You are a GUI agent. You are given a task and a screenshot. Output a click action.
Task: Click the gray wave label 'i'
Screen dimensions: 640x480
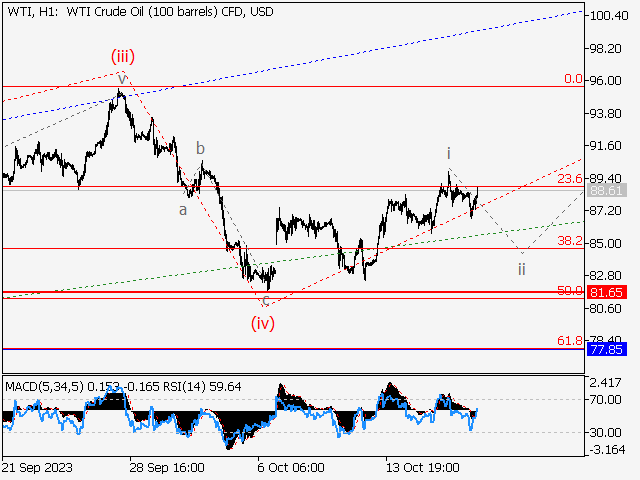click(449, 153)
